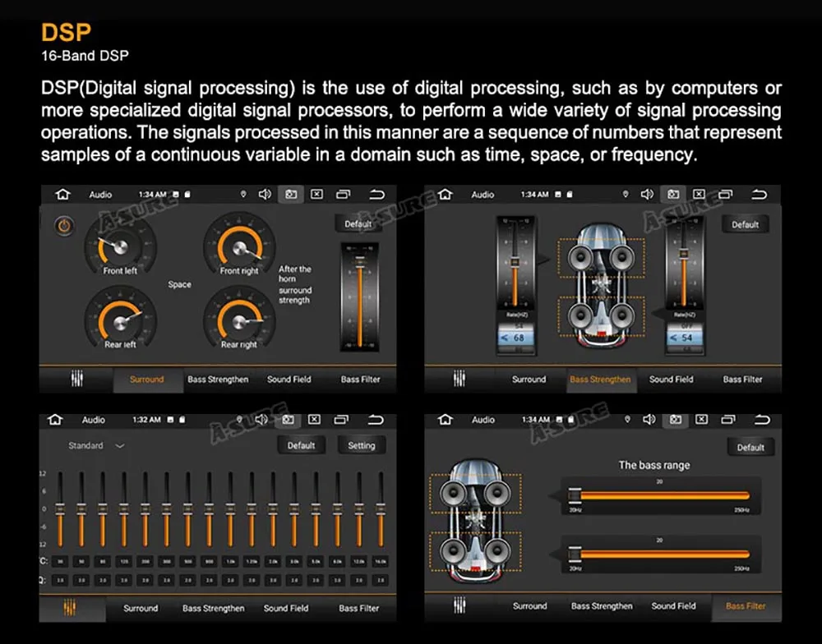Screen dimensions: 822x644
Task: Open the Setting button on the equalizer screen
Action: coord(361,445)
